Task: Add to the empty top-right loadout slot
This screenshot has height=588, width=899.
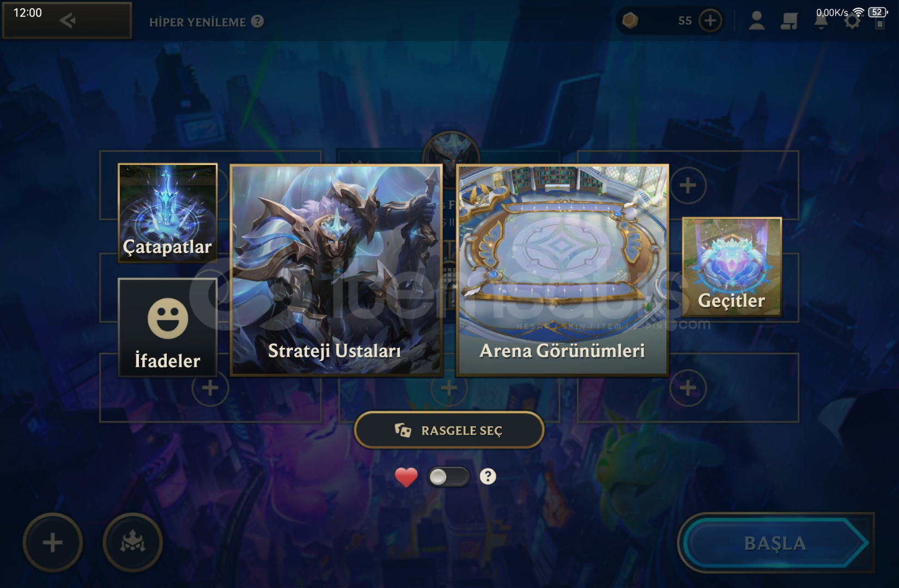Action: pyautogui.click(x=688, y=185)
